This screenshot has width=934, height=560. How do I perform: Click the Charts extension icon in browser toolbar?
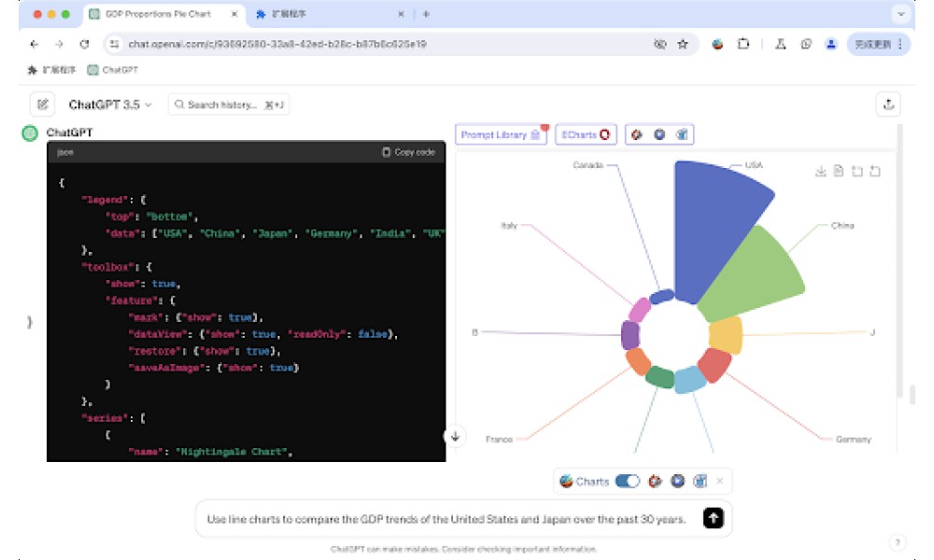[x=717, y=44]
